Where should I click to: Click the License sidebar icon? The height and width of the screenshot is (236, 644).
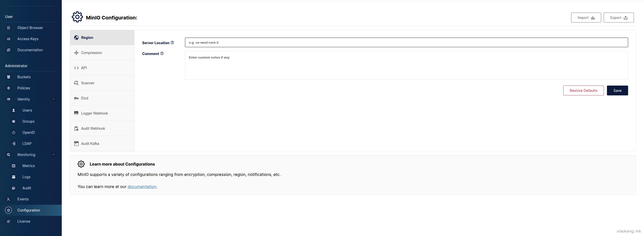pos(9,221)
